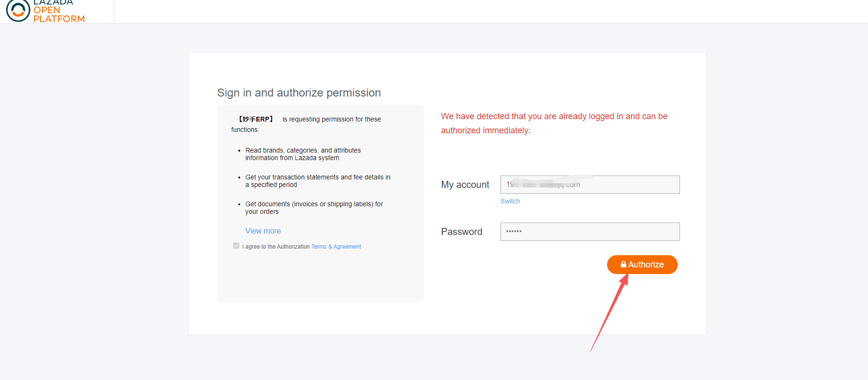Click the "I agree to the Authorization" label
The image size is (868, 380).
point(276,247)
